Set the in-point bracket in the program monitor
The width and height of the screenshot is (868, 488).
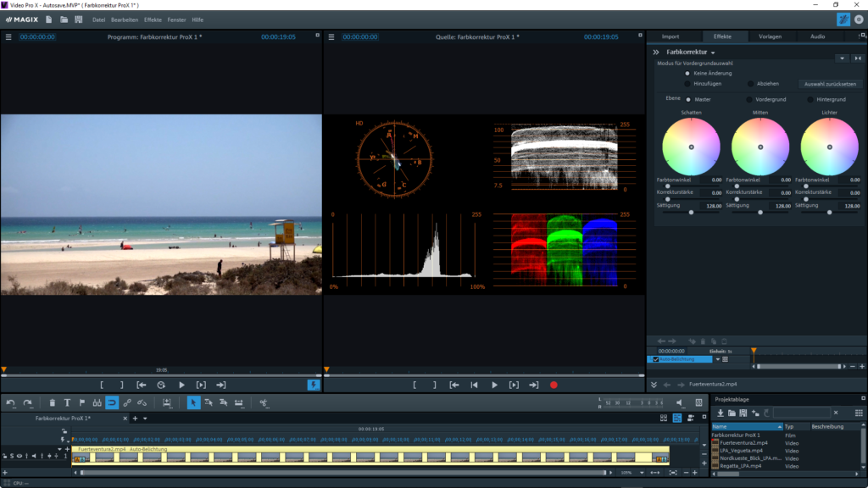pos(102,385)
